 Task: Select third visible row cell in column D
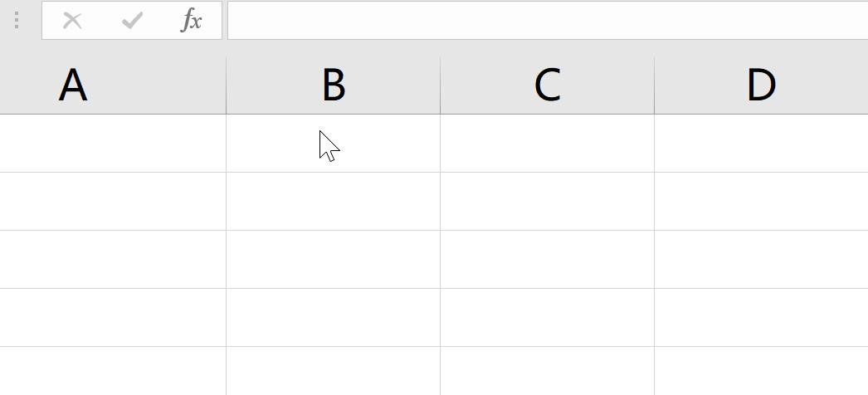(x=760, y=260)
